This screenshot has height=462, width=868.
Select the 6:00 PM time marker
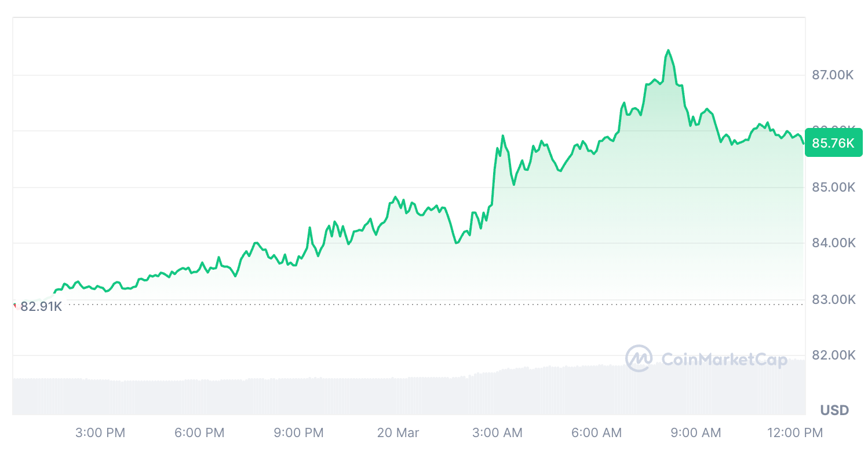coord(199,432)
